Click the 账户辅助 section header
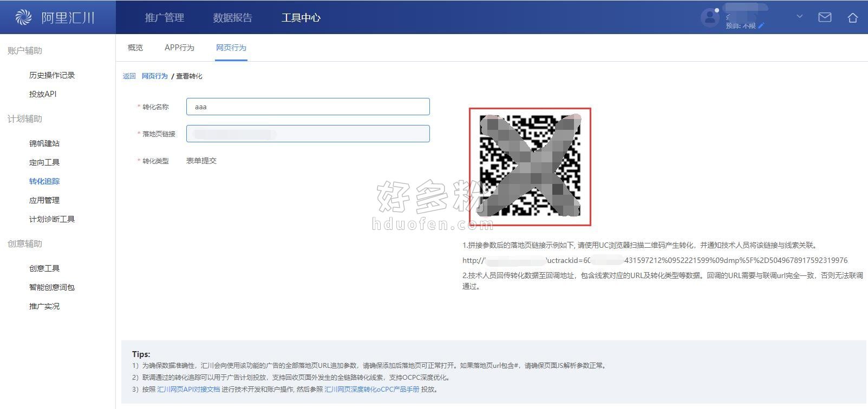The image size is (868, 409). (x=25, y=50)
